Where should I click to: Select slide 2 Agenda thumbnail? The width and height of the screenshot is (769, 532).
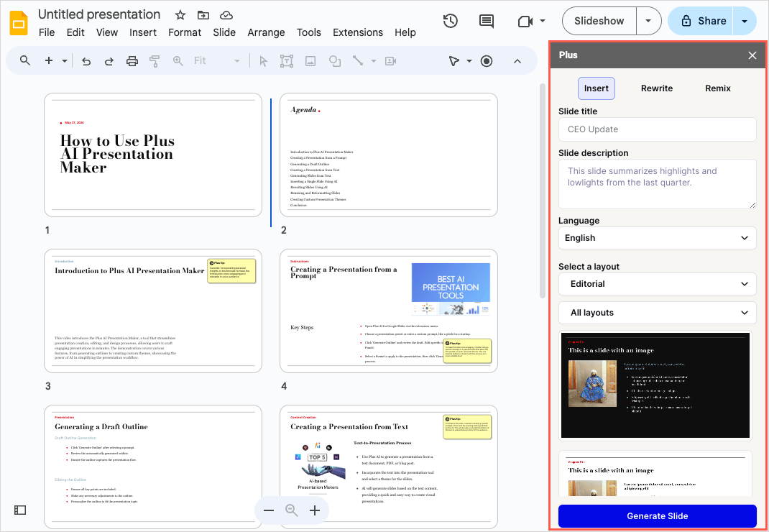(388, 155)
